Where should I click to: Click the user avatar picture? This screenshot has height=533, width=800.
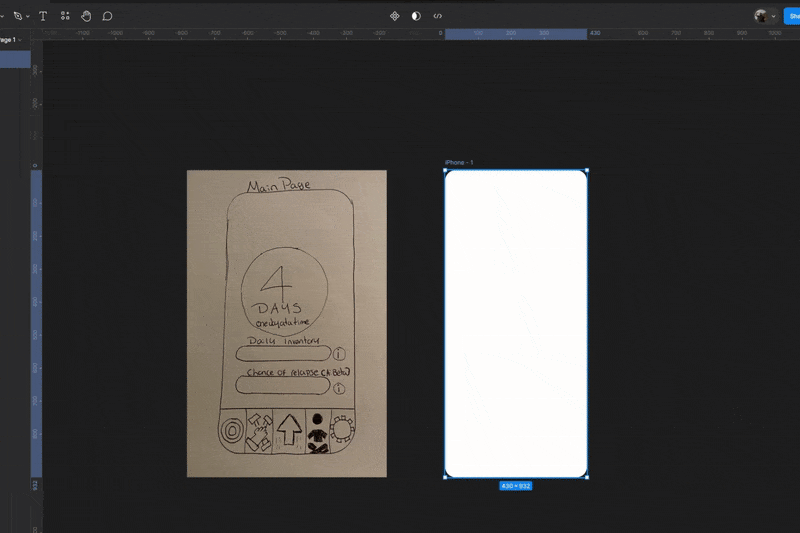click(761, 16)
